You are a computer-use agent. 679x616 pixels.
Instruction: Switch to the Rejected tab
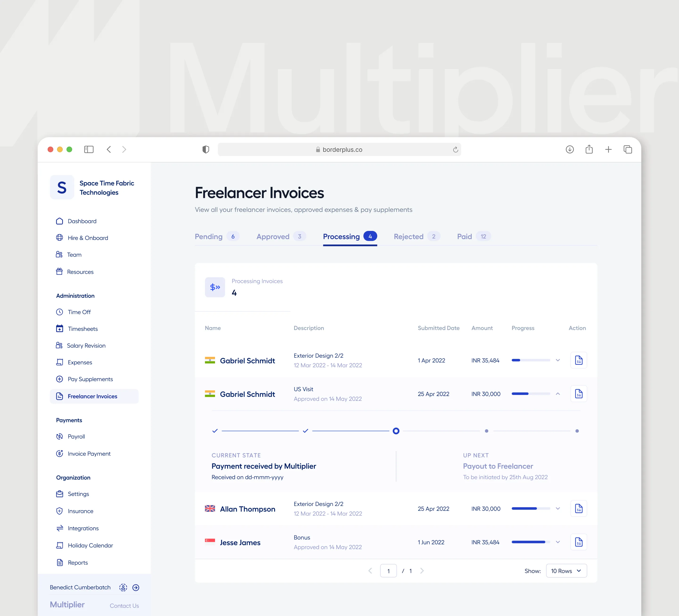click(x=417, y=237)
